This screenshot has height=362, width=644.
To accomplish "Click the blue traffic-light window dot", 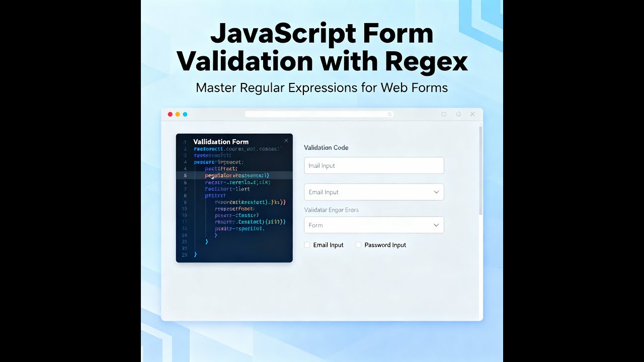I will pyautogui.click(x=185, y=115).
